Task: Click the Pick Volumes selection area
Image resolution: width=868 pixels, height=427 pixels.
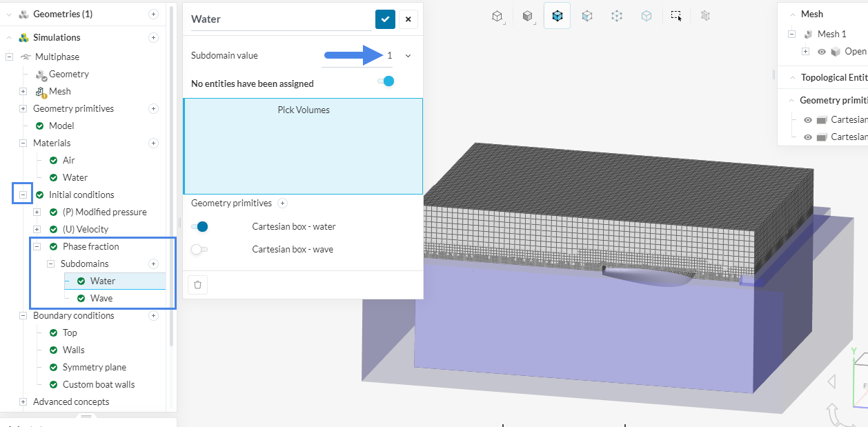Action: pos(303,146)
